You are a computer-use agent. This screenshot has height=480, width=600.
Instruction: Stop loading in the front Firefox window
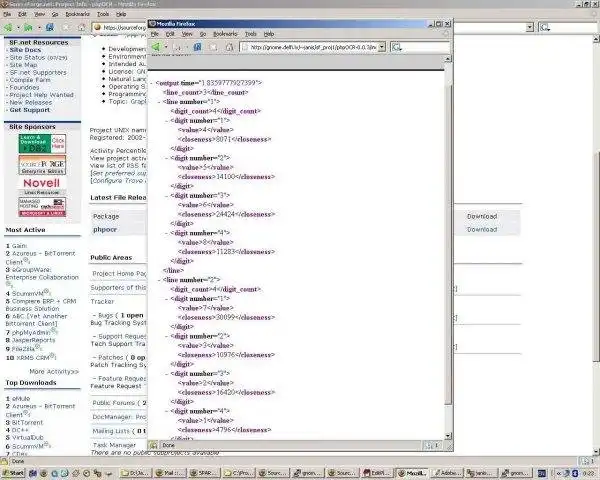tap(213, 47)
